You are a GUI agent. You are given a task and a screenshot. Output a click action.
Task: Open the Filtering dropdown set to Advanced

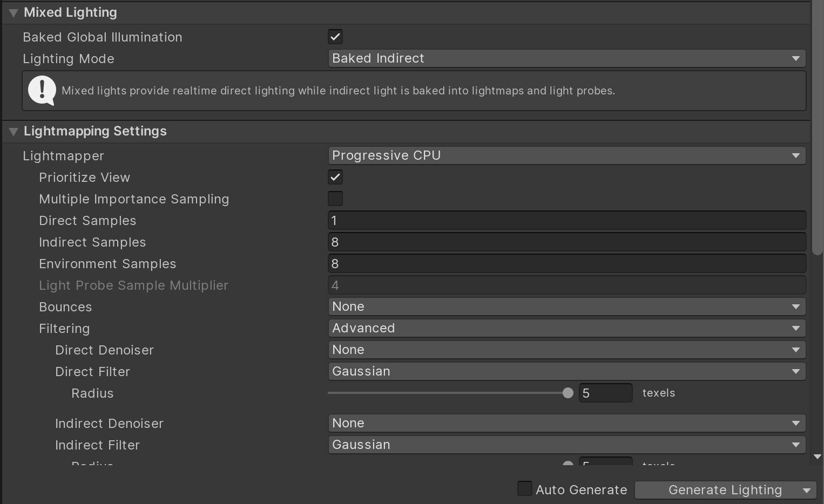pos(566,328)
